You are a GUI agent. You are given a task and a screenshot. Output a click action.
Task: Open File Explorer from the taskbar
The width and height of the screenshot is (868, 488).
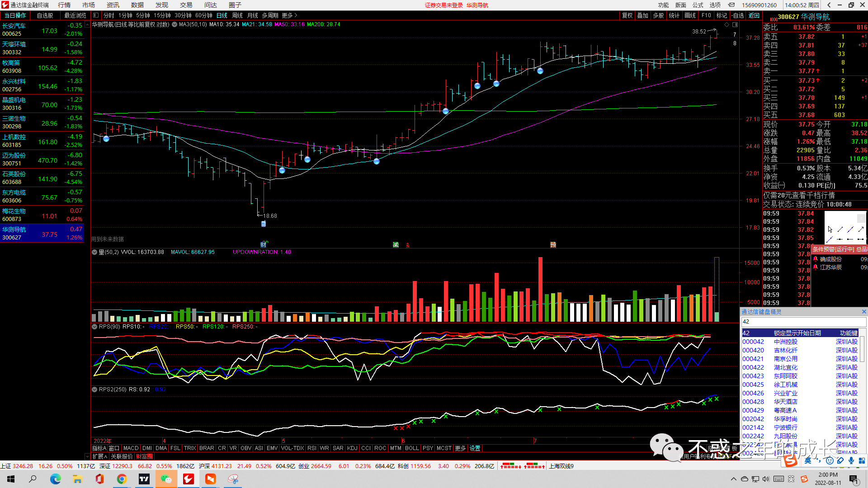(x=77, y=479)
